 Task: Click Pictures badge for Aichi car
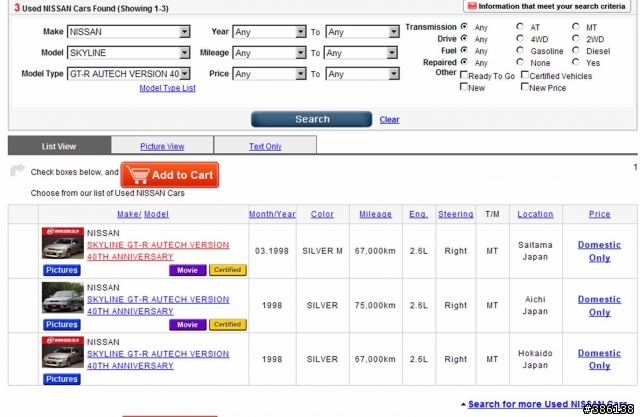tap(62, 325)
